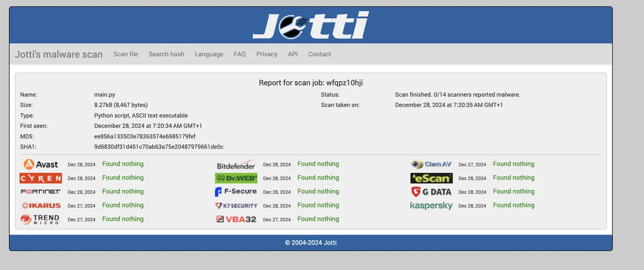The height and width of the screenshot is (270, 644).
Task: Click the Cyren scanner logo
Action: tap(41, 178)
